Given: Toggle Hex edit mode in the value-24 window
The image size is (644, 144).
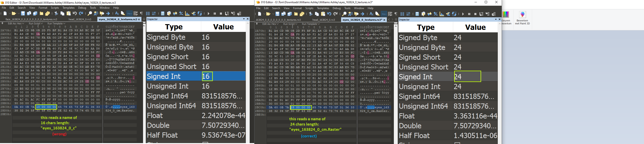Looking at the screenshot, I should 384,14.
